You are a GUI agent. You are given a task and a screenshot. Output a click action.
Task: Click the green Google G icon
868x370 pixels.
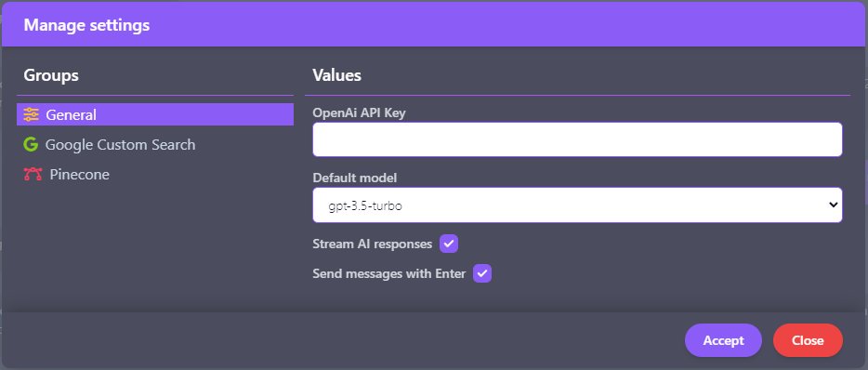[31, 145]
